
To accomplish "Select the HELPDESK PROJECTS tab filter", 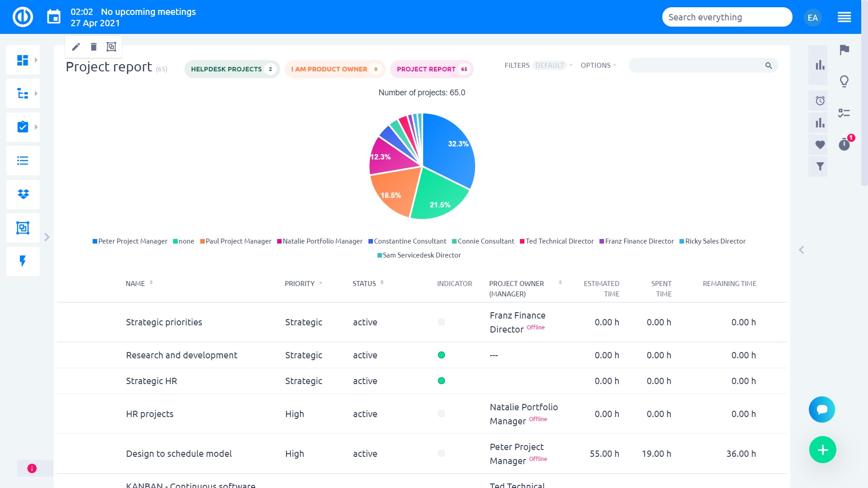I will (x=232, y=69).
